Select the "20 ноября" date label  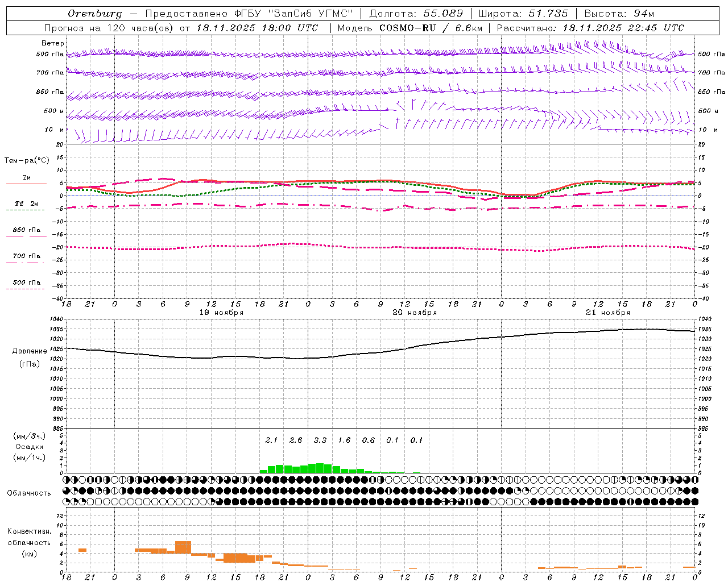pos(415,313)
